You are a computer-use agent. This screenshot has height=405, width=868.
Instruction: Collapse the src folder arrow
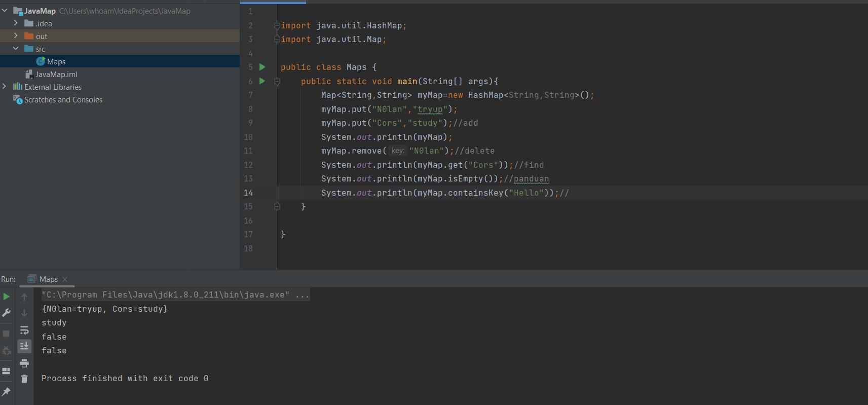(x=16, y=49)
